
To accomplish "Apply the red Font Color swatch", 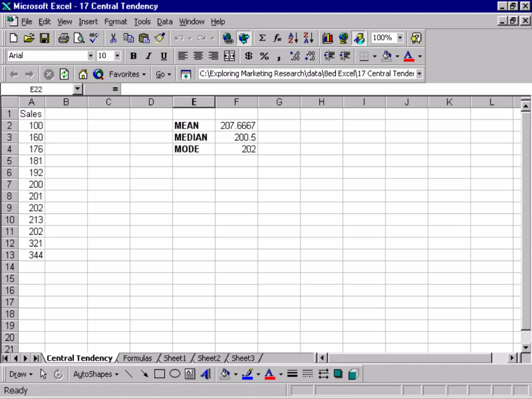I will 409,56.
